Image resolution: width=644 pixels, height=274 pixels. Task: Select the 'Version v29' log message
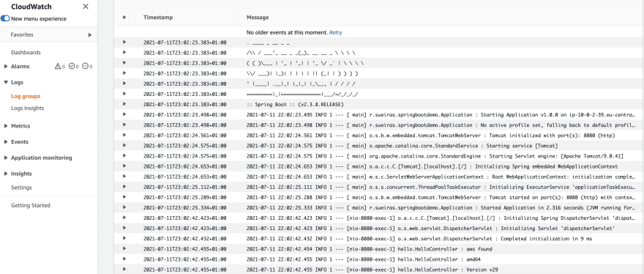[372, 270]
